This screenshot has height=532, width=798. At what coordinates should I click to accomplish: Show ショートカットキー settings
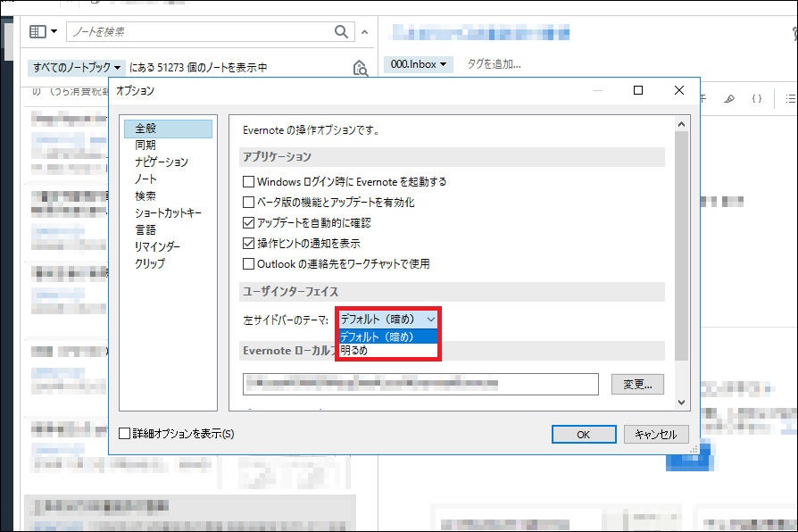pos(168,212)
